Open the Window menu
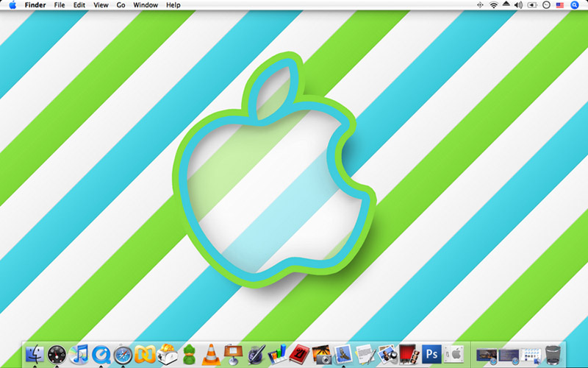588x368 pixels. [x=146, y=5]
